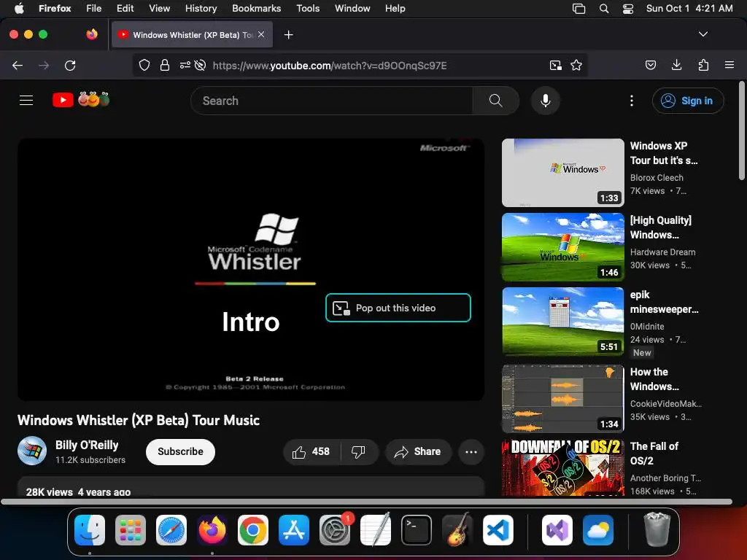Image resolution: width=747 pixels, height=560 pixels.
Task: Open Firefox downloads panel
Action: 676,65
